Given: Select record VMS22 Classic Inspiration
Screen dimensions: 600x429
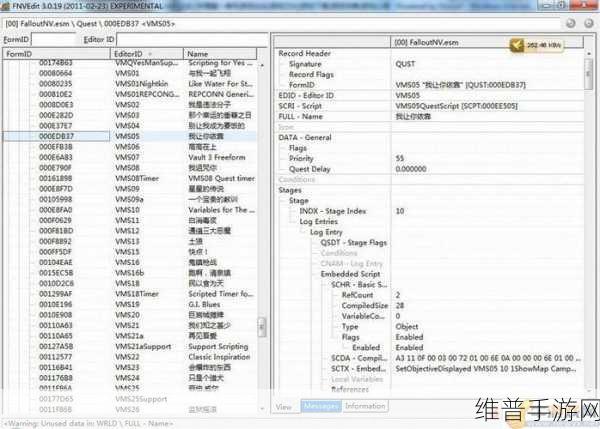Looking at the screenshot, I should (130, 357).
